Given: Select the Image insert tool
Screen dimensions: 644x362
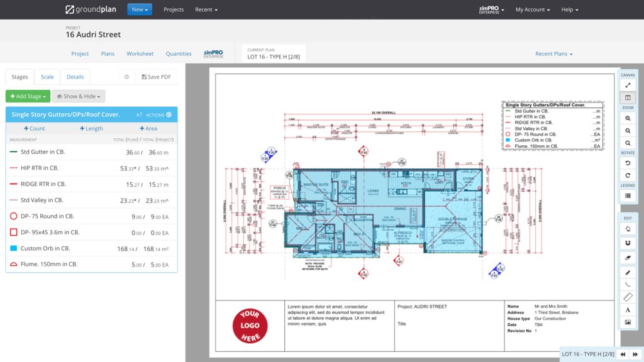Looking at the screenshot, I should (627, 322).
